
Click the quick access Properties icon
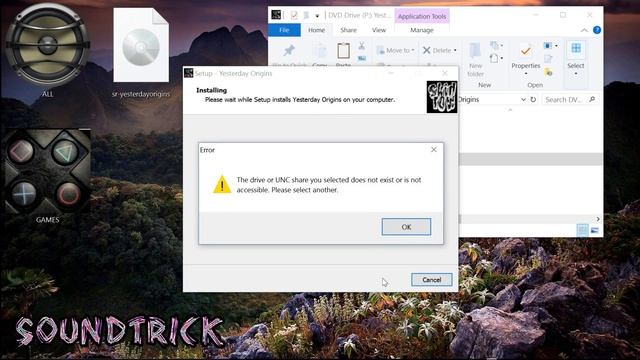(294, 16)
